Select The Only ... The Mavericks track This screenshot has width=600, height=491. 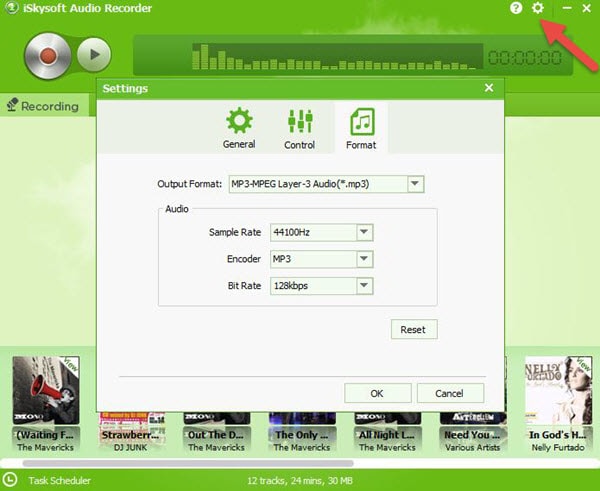click(x=302, y=432)
